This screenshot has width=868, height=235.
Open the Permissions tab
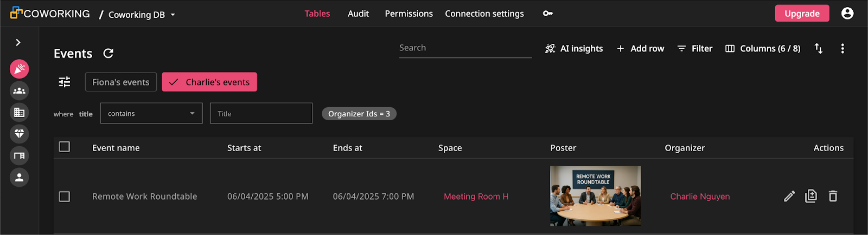click(x=409, y=14)
